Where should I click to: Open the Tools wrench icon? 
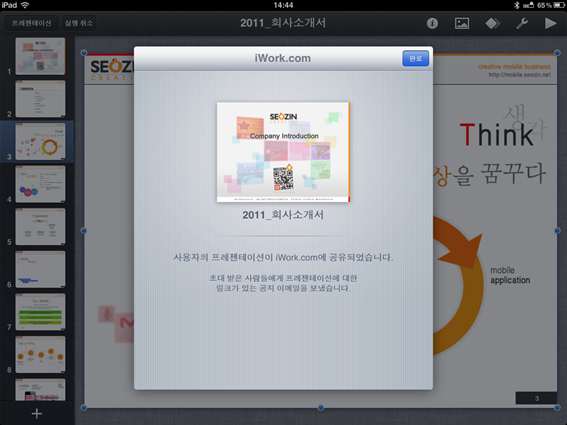(x=522, y=24)
